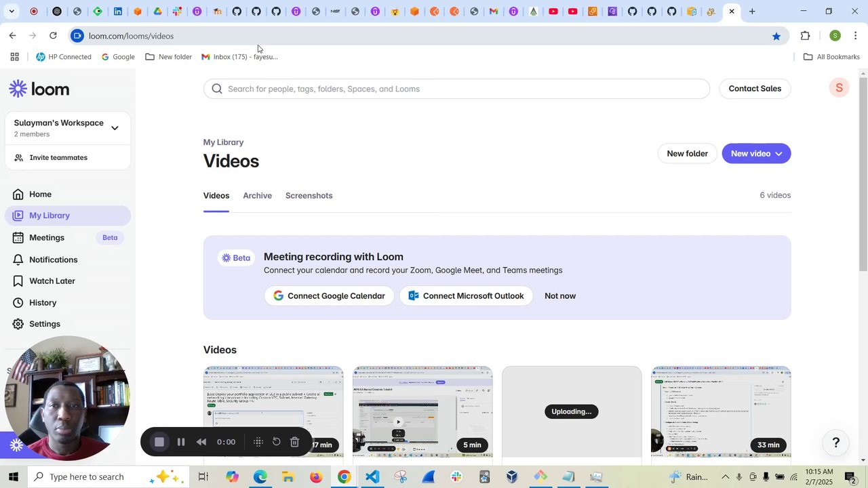Open the New folder bookmark folder
Image resolution: width=868 pixels, height=488 pixels.
pyautogui.click(x=168, y=57)
